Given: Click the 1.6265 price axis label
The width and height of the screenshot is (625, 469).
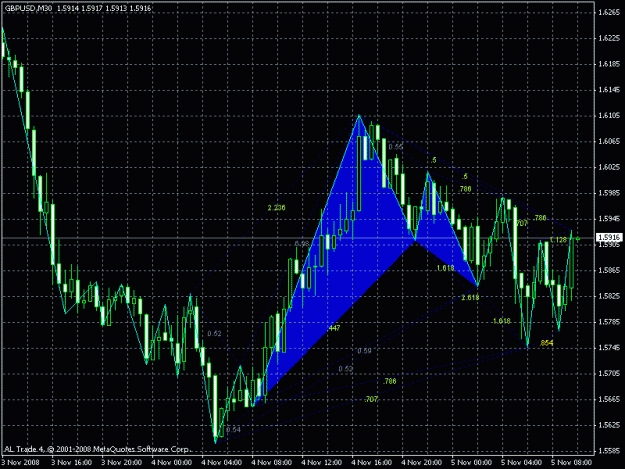Looking at the screenshot, I should (609, 12).
